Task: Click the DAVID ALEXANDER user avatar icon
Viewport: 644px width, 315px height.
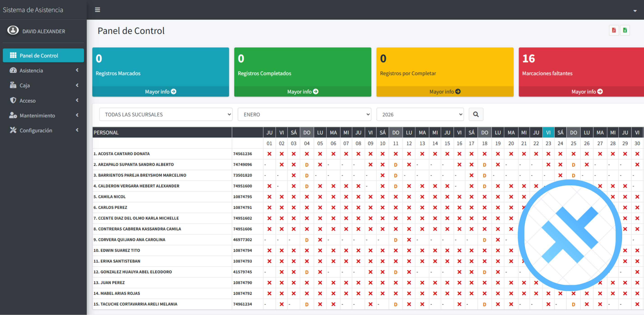Action: click(13, 31)
